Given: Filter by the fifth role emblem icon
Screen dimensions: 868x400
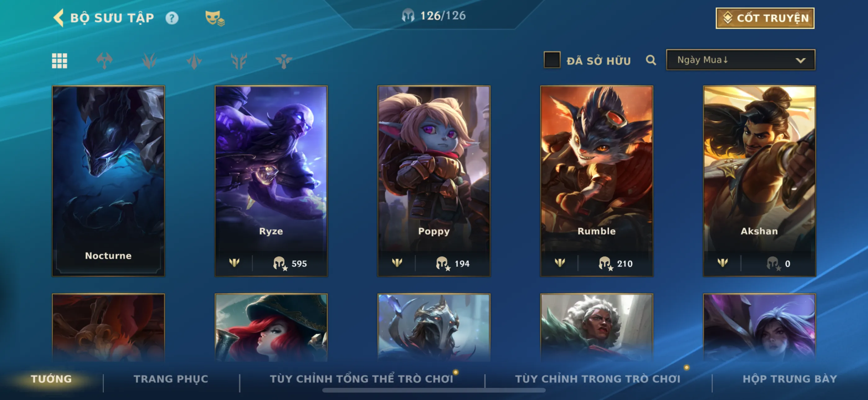Looking at the screenshot, I should click(x=284, y=61).
